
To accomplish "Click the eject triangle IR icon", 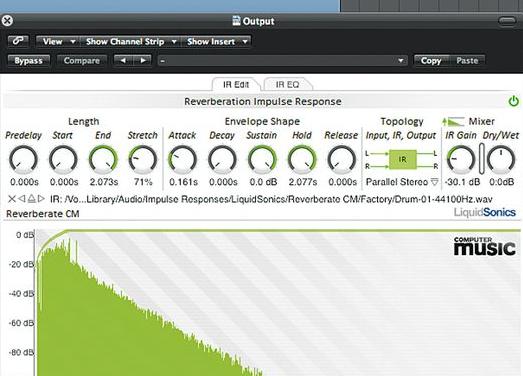I will [31, 199].
